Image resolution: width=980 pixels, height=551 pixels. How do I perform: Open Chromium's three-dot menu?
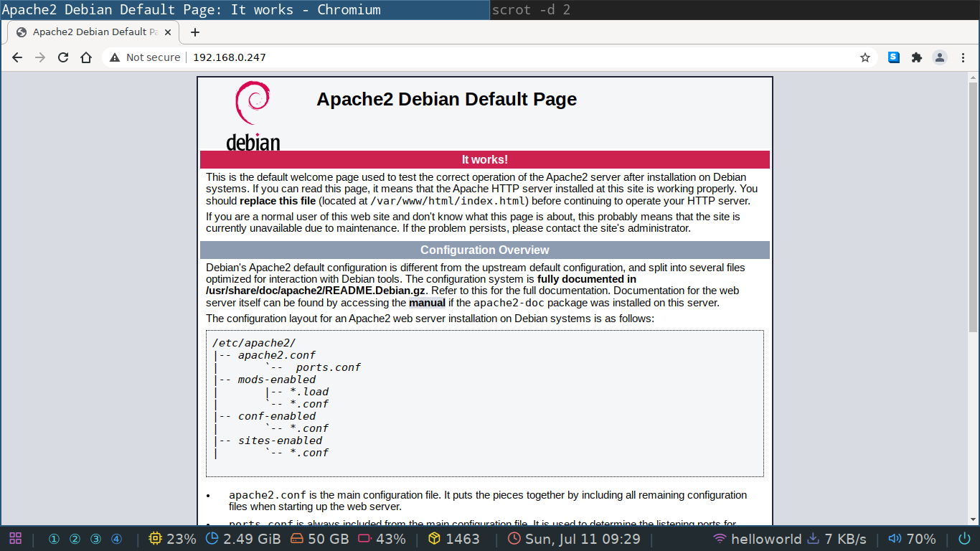[963, 57]
